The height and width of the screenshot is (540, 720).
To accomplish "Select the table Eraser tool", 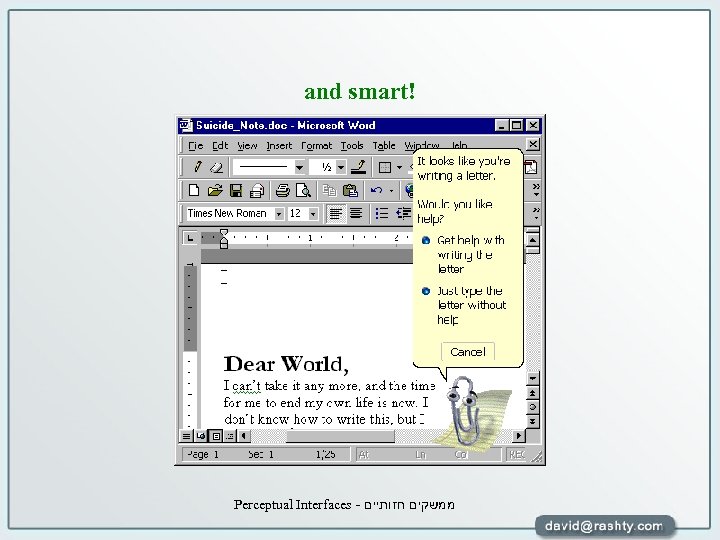I will click(216, 167).
